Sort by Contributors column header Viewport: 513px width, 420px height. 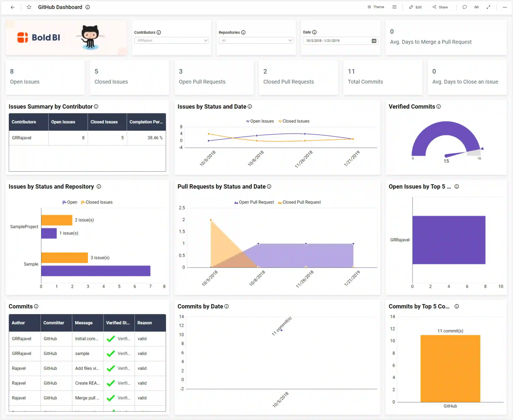click(29, 122)
